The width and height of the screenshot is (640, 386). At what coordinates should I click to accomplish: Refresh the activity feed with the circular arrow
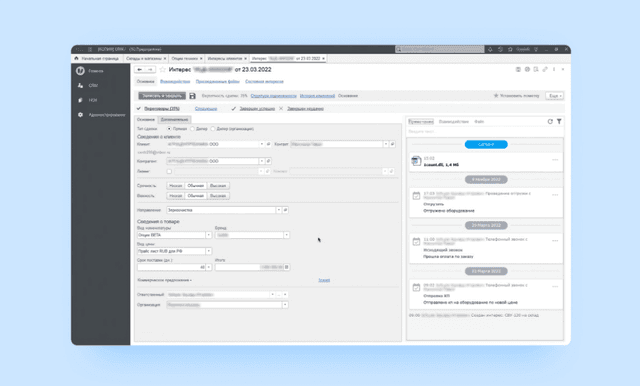coord(550,122)
